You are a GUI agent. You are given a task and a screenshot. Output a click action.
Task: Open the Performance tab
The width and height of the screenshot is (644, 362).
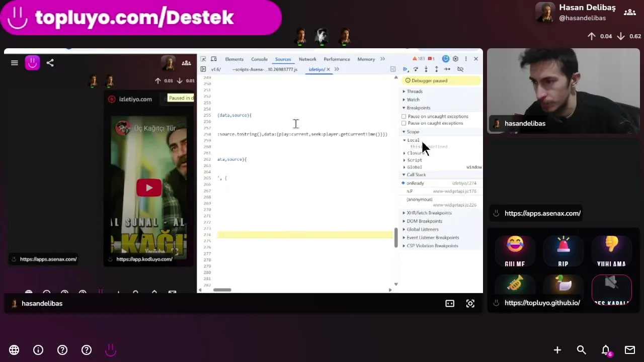coord(337,59)
